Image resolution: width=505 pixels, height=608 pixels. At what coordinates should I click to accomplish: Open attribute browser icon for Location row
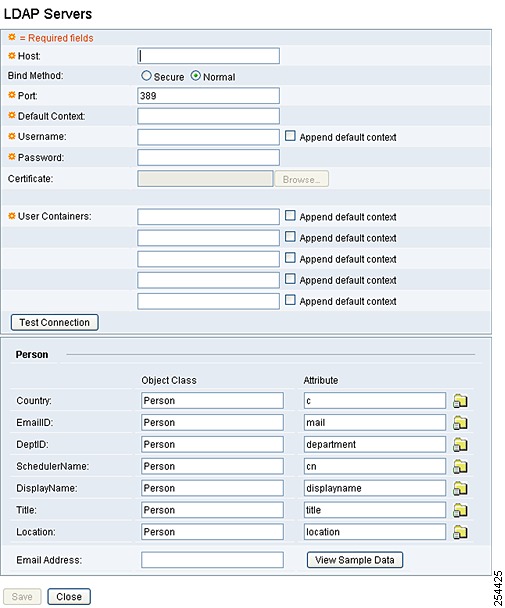click(x=460, y=532)
